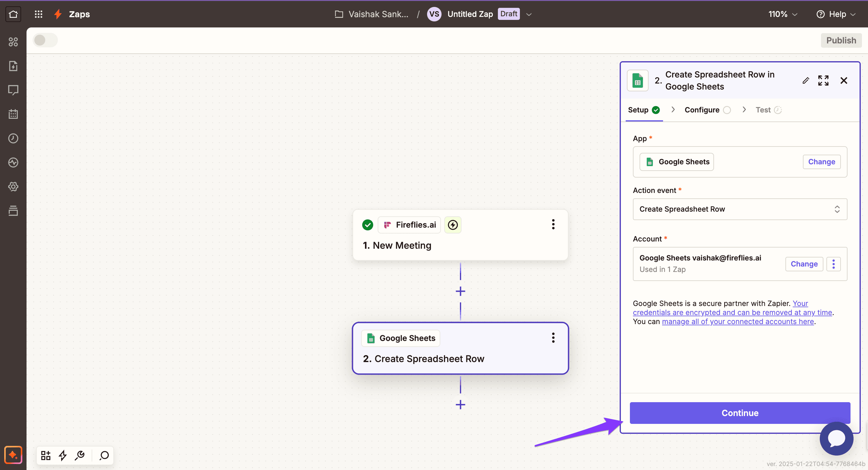Image resolution: width=868 pixels, height=470 pixels.
Task: Add a step after Google Sheets
Action: click(x=460, y=405)
